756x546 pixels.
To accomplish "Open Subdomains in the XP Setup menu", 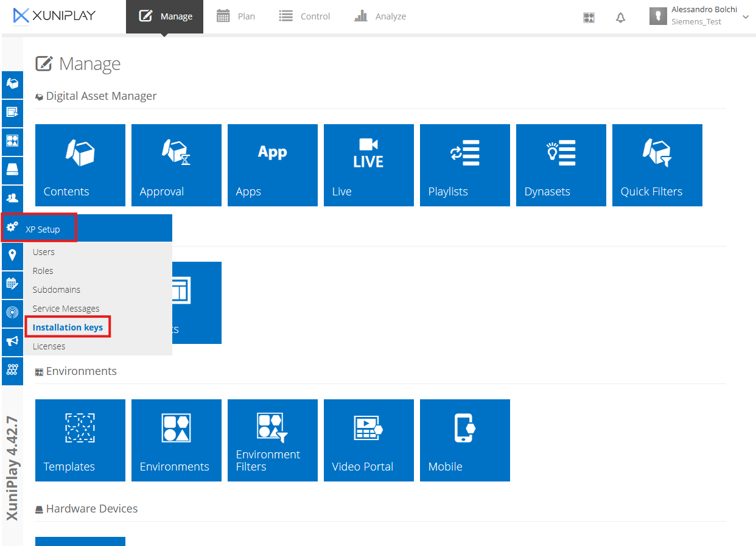I will pos(57,290).
